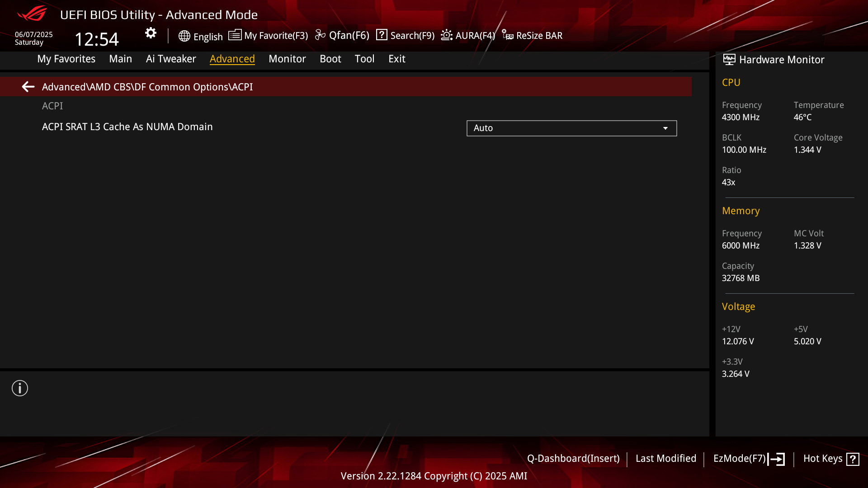The width and height of the screenshot is (868, 488).
Task: Open Search(F9)
Action: 412,36
